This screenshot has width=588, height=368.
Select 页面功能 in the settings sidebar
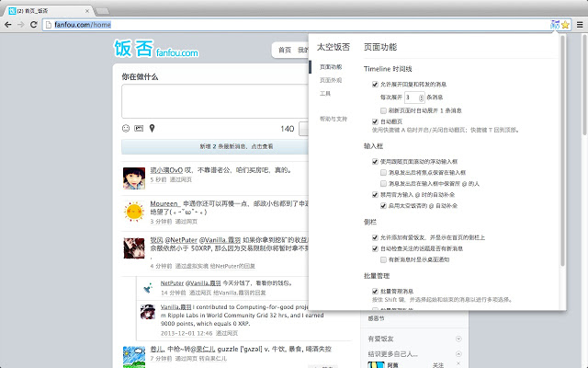point(331,67)
